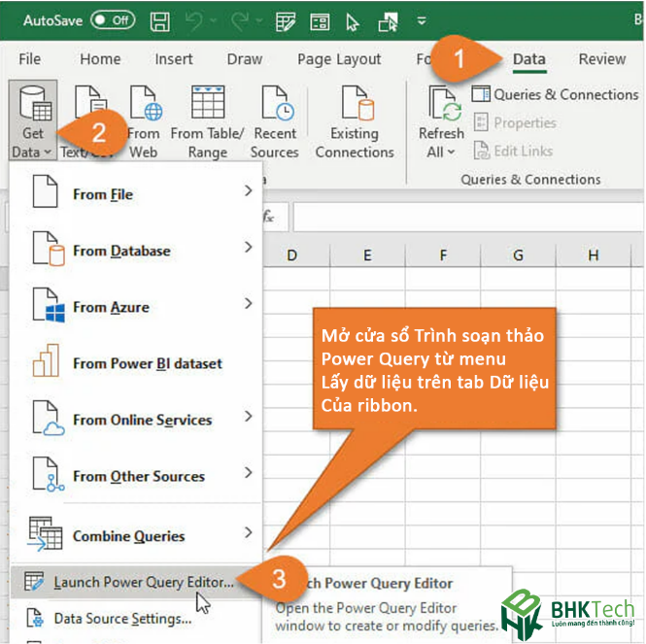Select the Data ribbon tab

point(529,60)
